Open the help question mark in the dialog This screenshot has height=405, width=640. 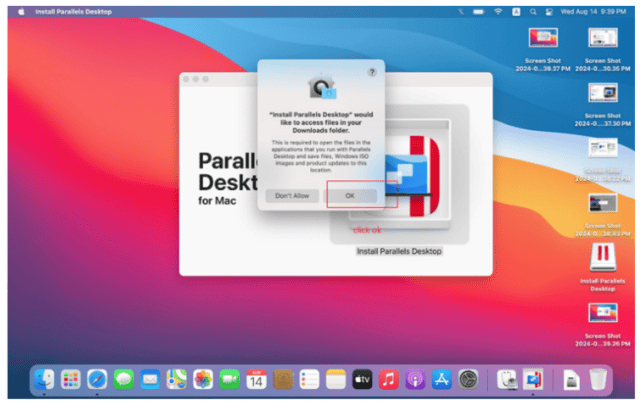tap(372, 72)
